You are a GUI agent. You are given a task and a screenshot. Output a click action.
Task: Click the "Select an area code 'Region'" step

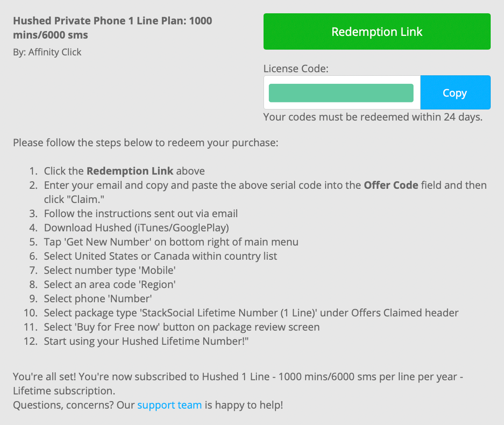[110, 285]
